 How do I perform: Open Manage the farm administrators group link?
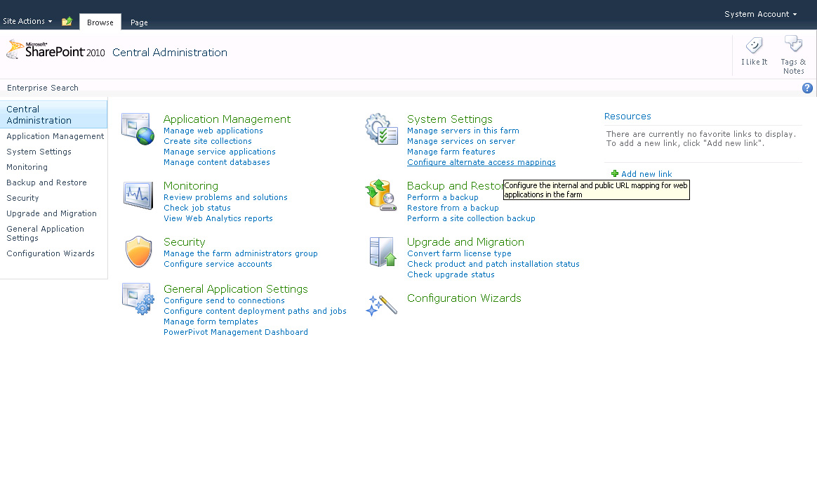(241, 253)
